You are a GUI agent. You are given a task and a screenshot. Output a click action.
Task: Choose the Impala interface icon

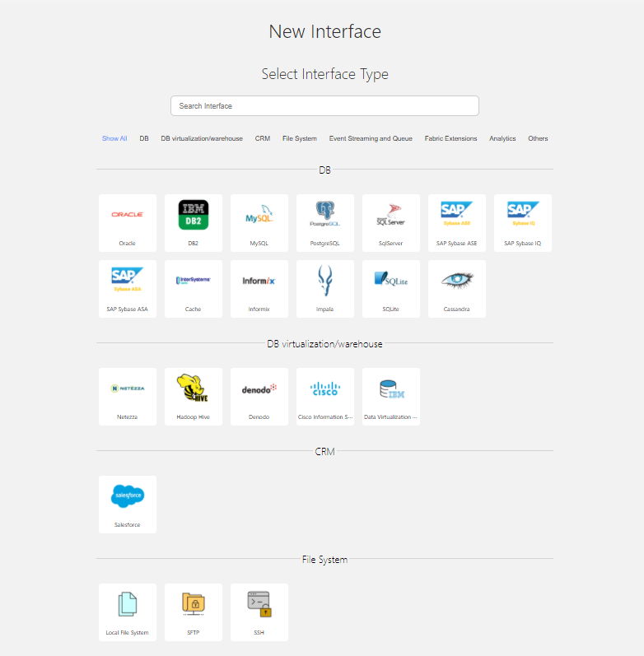(325, 281)
